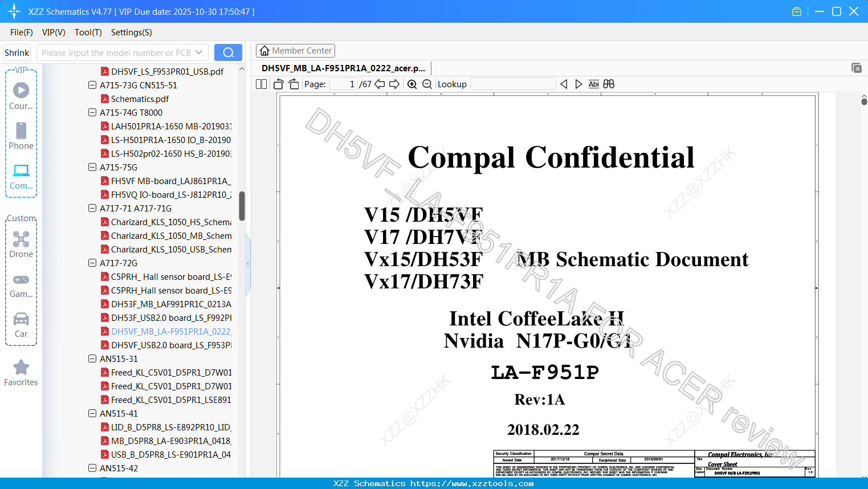Open the LS-H501PR1A-1650 IO_B file
The height and width of the screenshot is (489, 868).
[171, 140]
